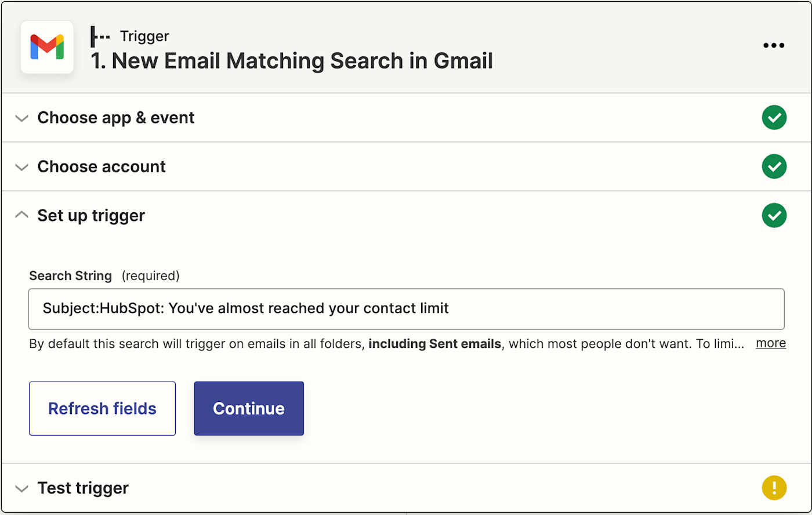Expand the Choose account chevron
The image size is (812, 515).
[x=21, y=168]
